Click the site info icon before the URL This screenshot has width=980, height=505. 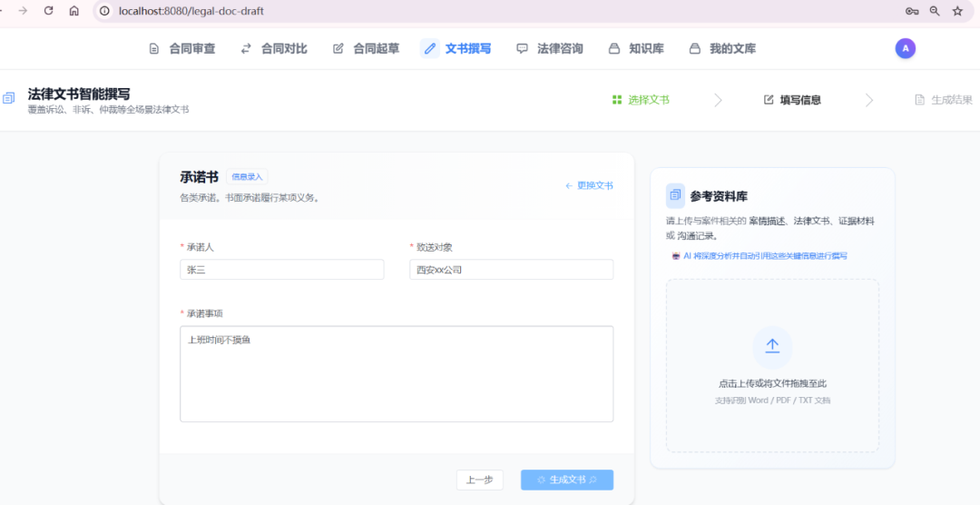(x=105, y=11)
